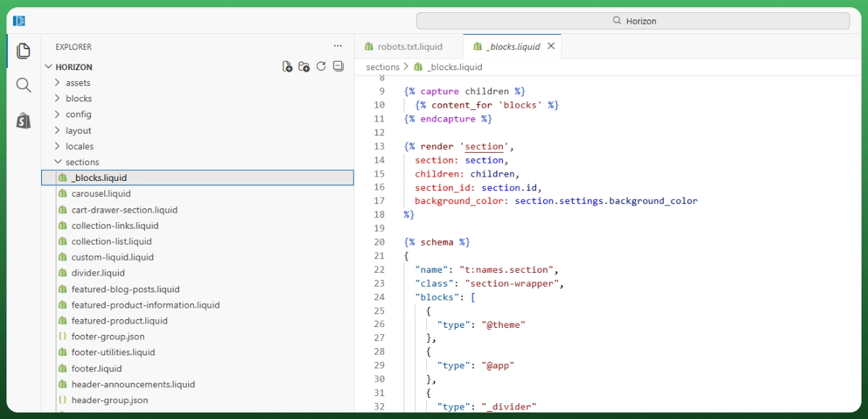
Task: Click '"@app"' value on line 29
Action: [498, 365]
